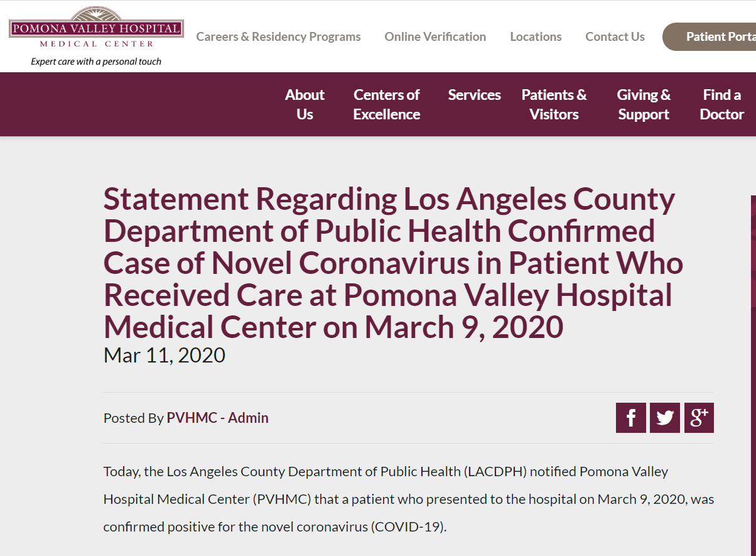756x556 pixels.
Task: Click the Patient Portal button
Action: tap(710, 36)
